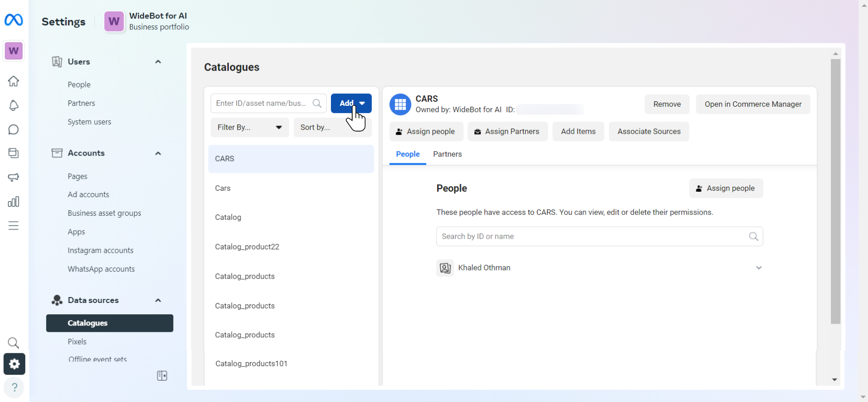Image resolution: width=868 pixels, height=402 pixels.
Task: Select the CARS catalogue row
Action: pyautogui.click(x=291, y=159)
